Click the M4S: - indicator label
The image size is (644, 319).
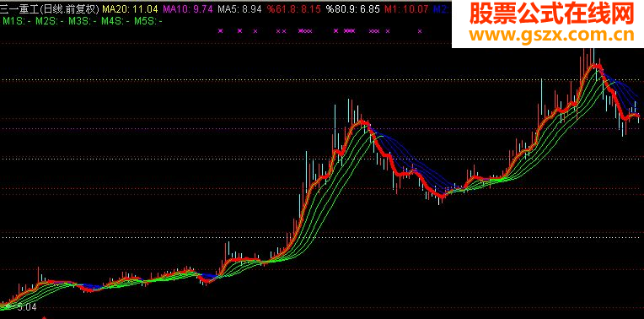coord(115,21)
